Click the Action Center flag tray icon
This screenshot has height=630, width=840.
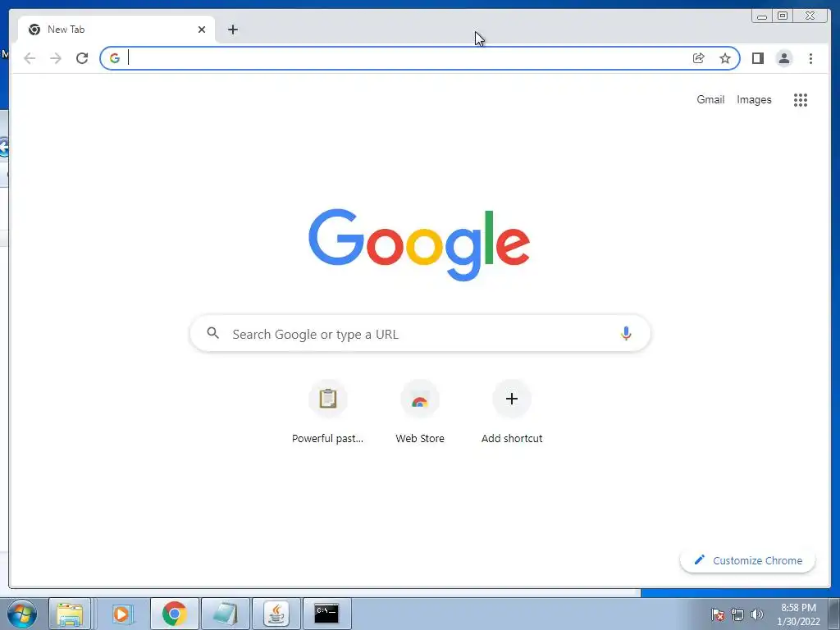pos(718,614)
